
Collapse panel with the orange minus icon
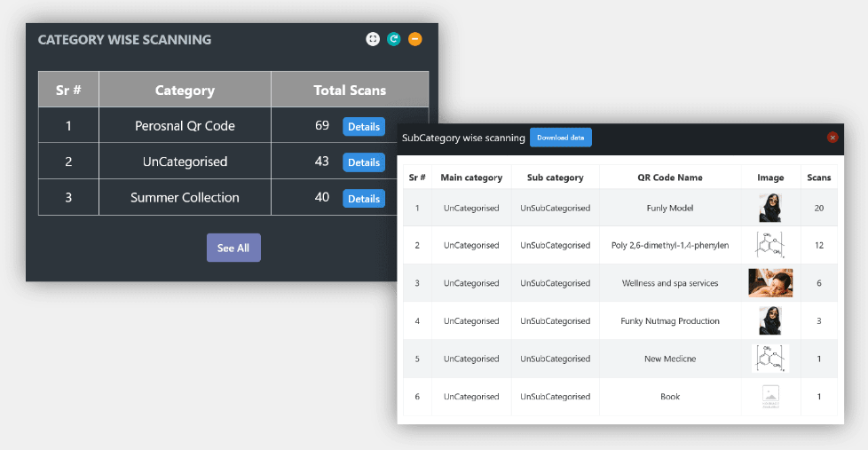tap(415, 39)
